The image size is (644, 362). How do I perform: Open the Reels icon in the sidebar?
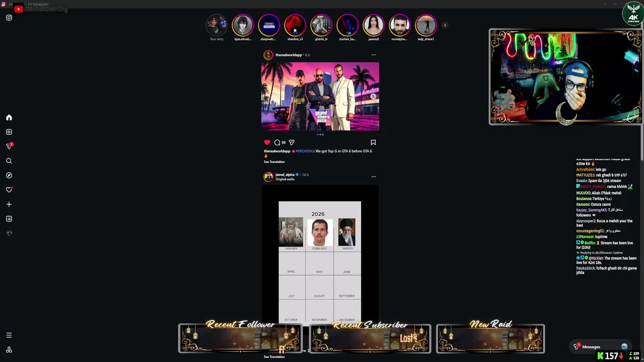click(9, 132)
